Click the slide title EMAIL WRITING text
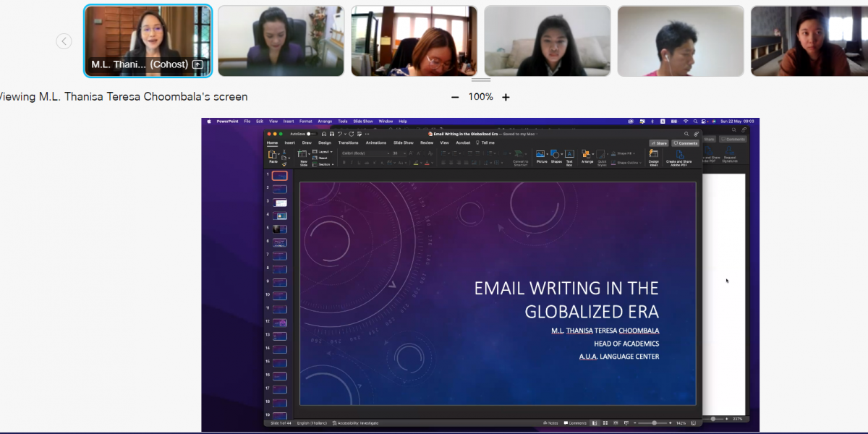Image resolution: width=868 pixels, height=434 pixels. tap(566, 299)
